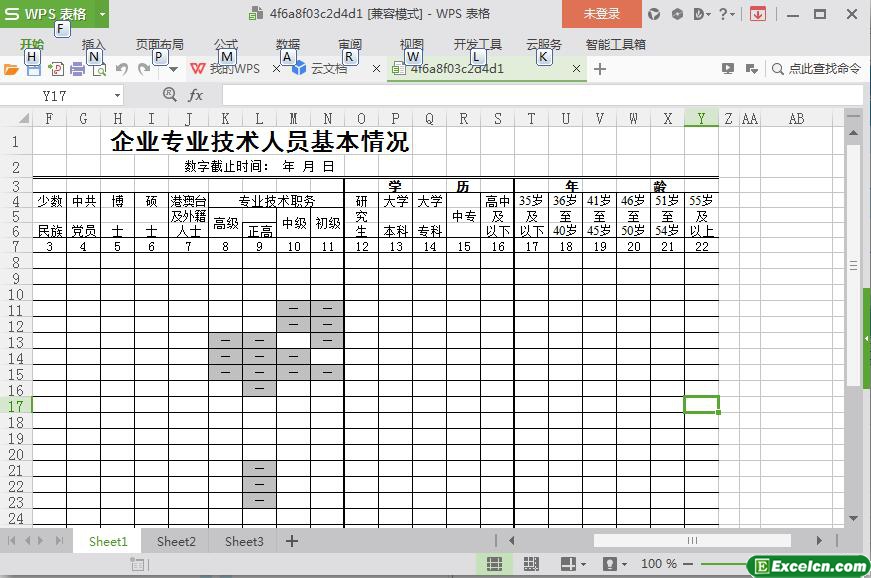
Task: Undo the last action
Action: click(x=122, y=69)
